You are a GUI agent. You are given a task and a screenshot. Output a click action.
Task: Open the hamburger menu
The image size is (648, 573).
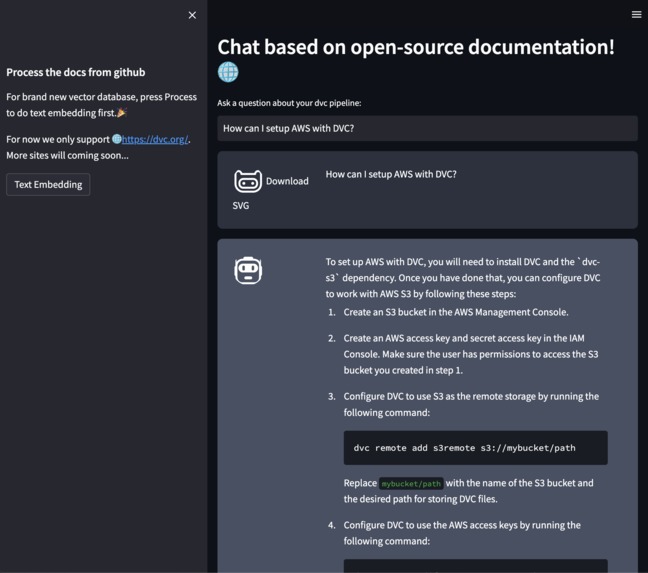636,14
